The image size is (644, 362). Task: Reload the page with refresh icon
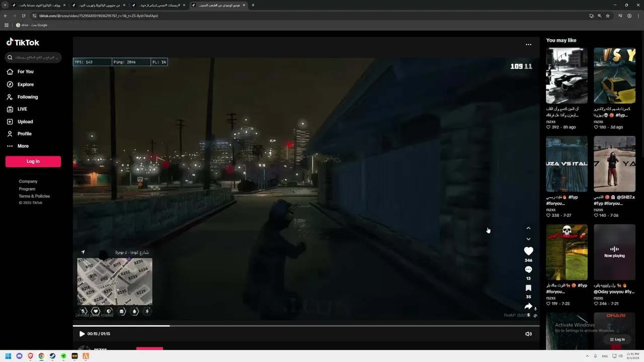point(23,16)
